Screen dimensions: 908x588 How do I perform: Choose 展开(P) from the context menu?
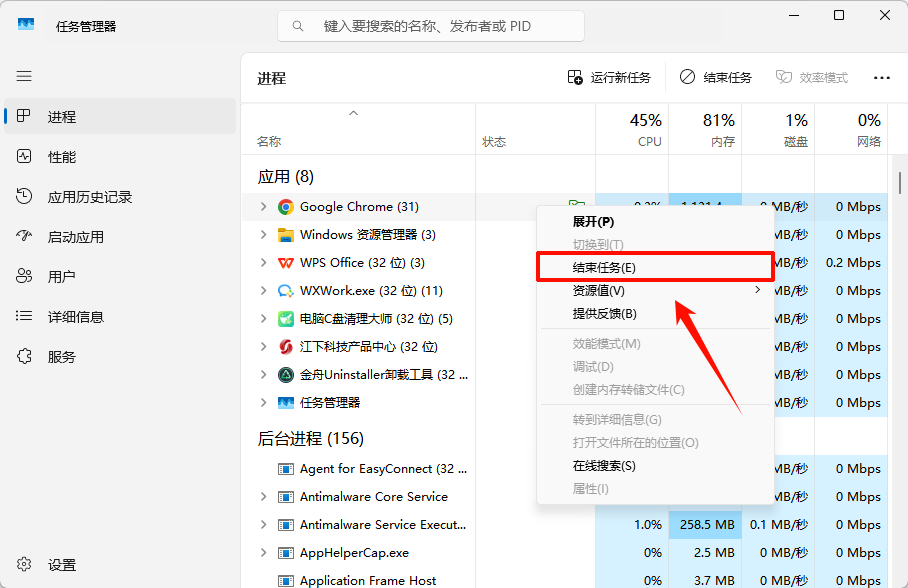[x=593, y=221]
